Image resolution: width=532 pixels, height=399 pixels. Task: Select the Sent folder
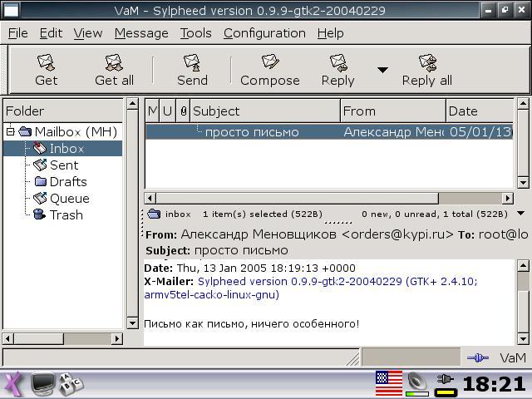63,165
